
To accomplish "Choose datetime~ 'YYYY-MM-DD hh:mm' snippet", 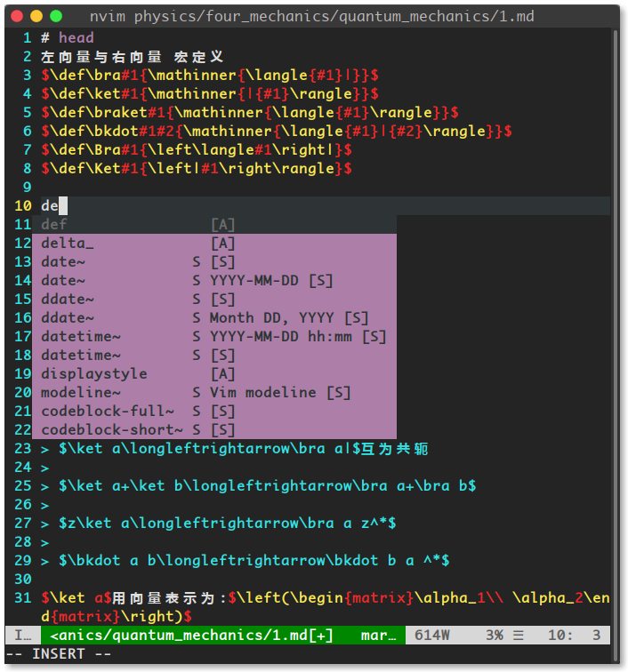I will coord(213,336).
